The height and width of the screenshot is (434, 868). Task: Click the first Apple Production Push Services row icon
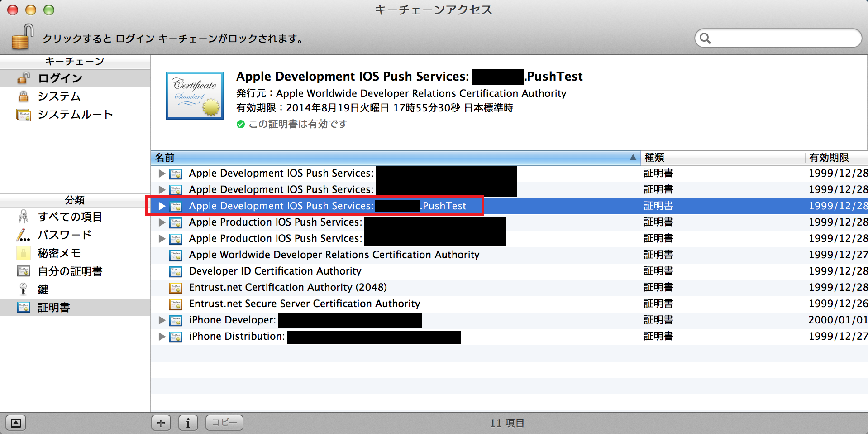[176, 223]
